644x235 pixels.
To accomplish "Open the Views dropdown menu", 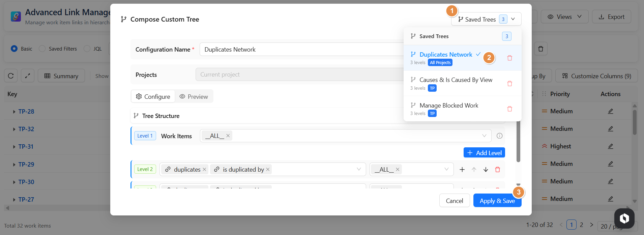I will point(564,17).
